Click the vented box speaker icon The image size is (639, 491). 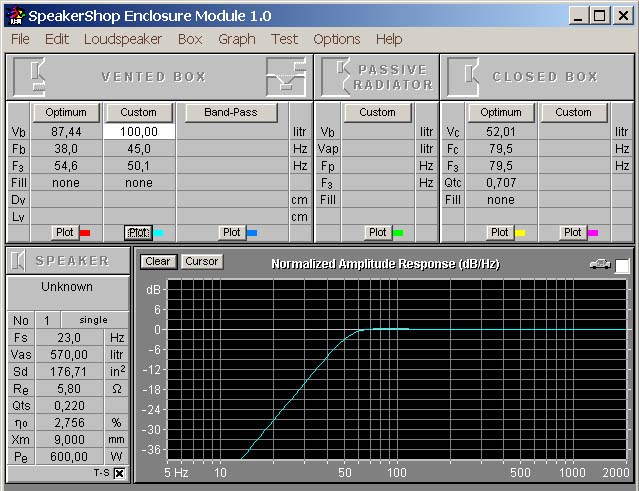pos(29,77)
